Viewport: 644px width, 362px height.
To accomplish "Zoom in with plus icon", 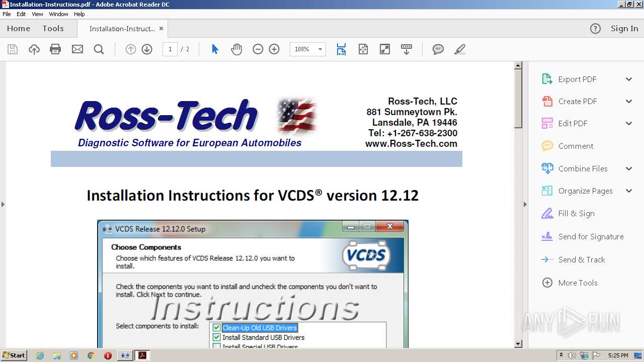I will [274, 49].
